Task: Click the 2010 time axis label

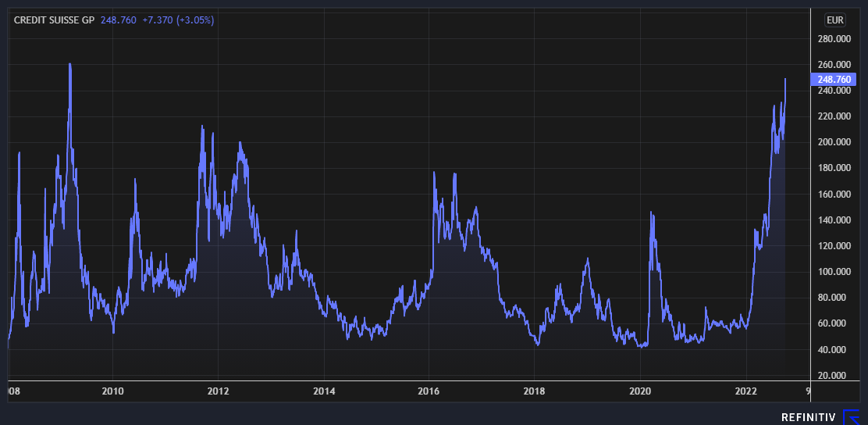Action: (112, 391)
